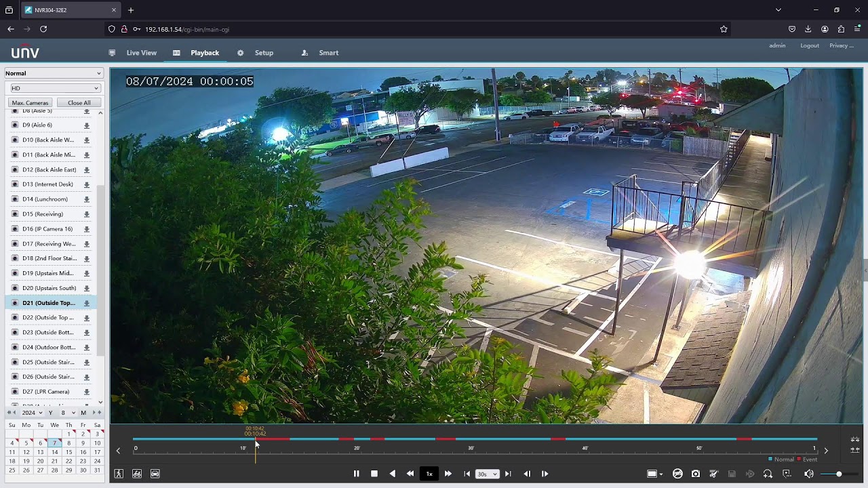Open the HD stream quality dropdown

click(x=55, y=88)
